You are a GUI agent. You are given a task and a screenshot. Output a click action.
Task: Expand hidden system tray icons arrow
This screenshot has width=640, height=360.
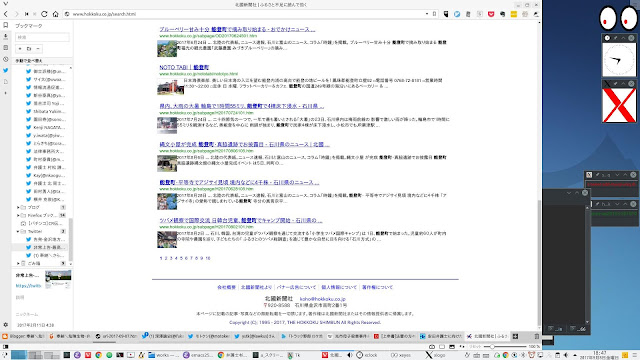tap(575, 355)
